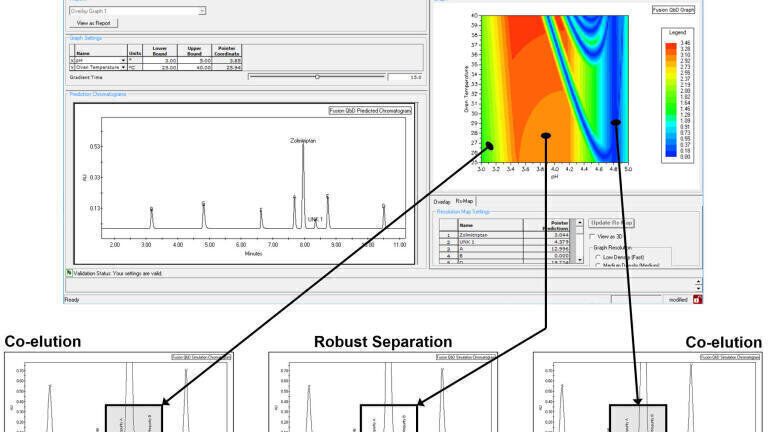Select Medium Density graph resolution option
This screenshot has width=768, height=432.
(598, 265)
